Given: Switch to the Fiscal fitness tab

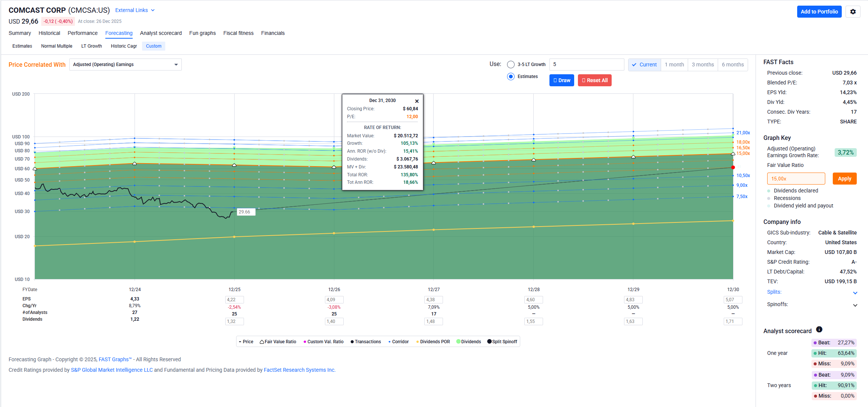Looking at the screenshot, I should click(238, 33).
